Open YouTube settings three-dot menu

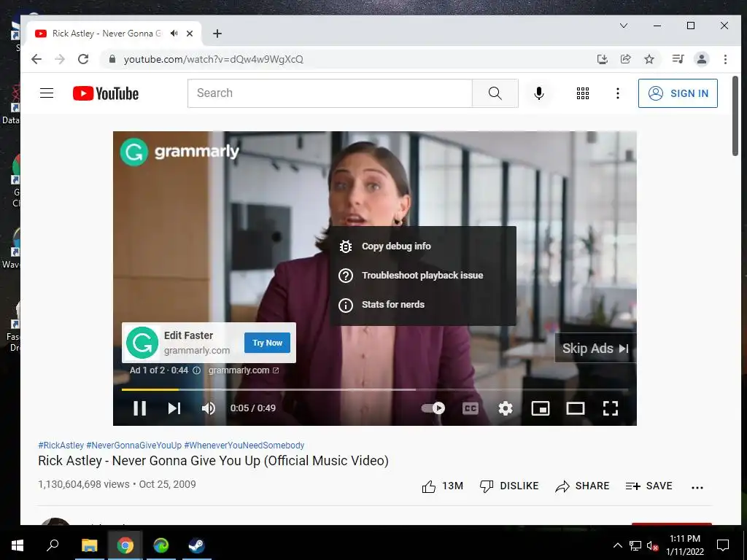618,93
